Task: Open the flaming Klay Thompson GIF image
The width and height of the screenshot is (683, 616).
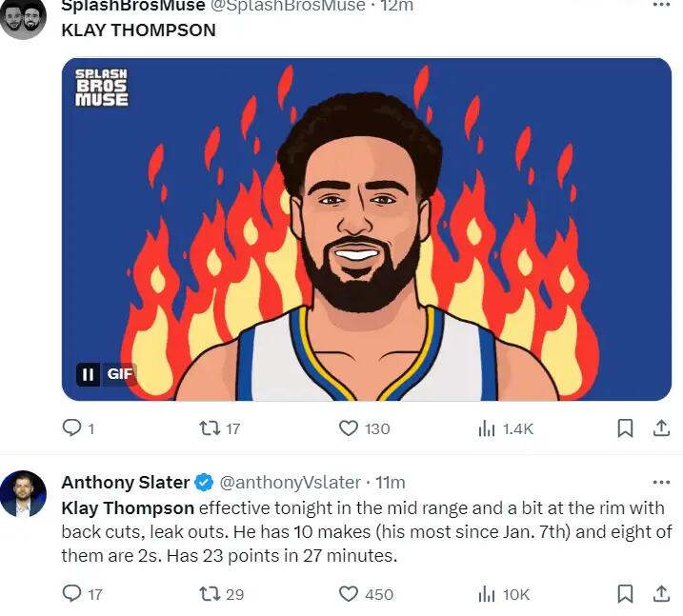Action: click(x=367, y=229)
